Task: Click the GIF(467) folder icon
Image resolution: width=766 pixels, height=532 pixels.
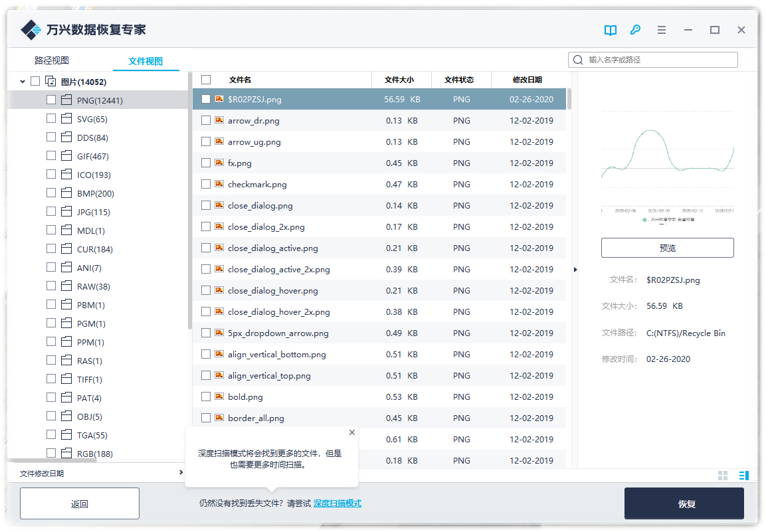Action: tap(66, 156)
